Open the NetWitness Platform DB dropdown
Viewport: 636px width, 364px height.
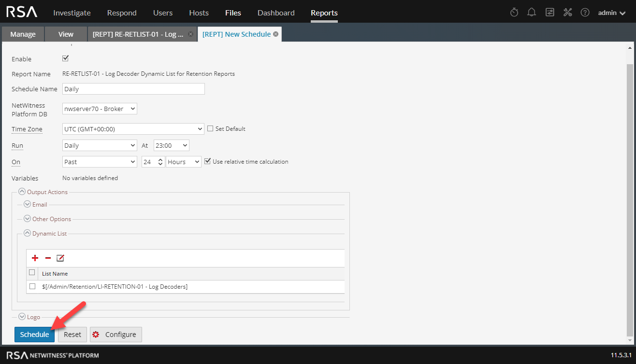100,109
